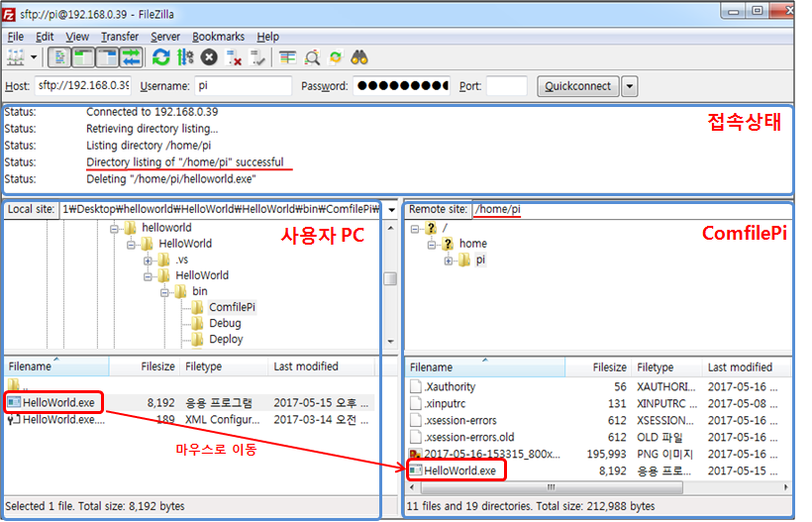Viewport: 812px width, 522px height.
Task: Click binoculars search remote files icon
Action: point(359,57)
